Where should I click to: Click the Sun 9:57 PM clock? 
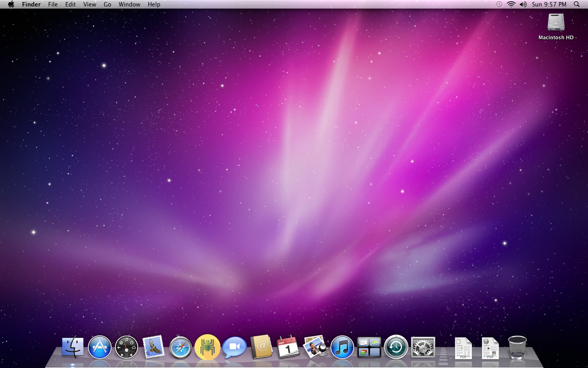(549, 4)
